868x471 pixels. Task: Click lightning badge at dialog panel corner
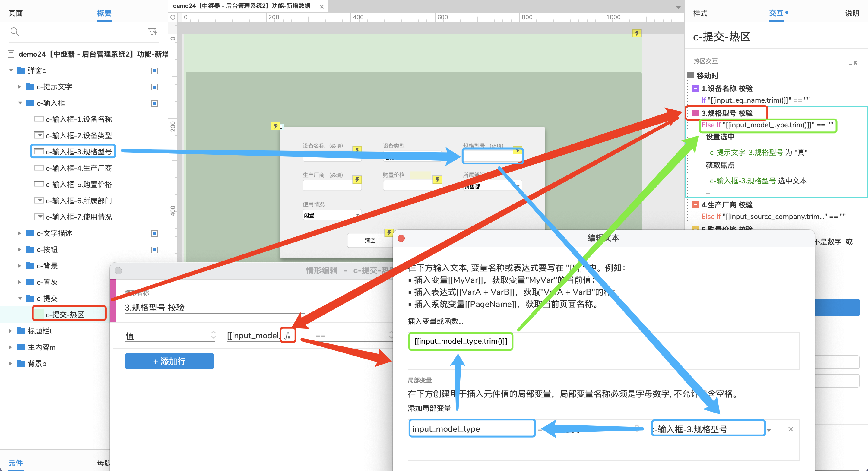(275, 126)
